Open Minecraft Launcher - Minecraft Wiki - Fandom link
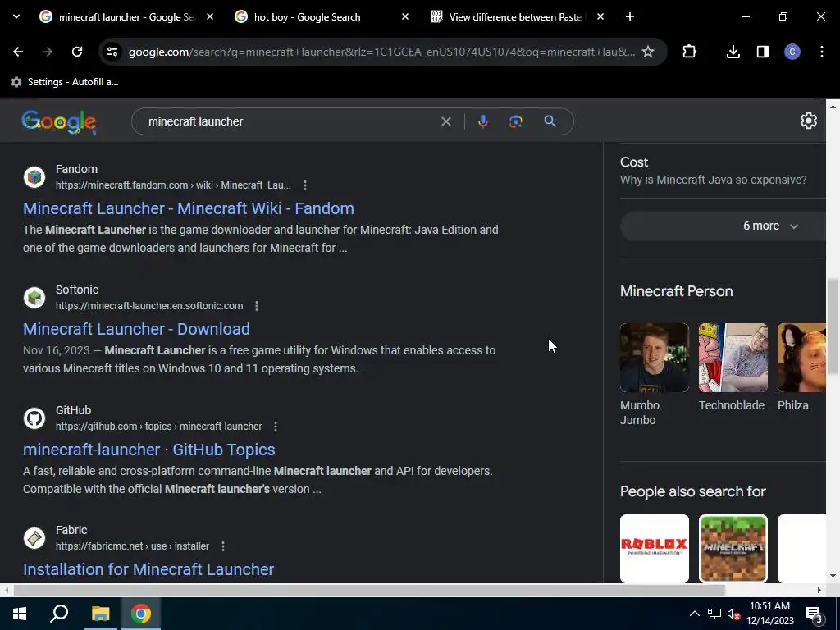 pos(189,208)
